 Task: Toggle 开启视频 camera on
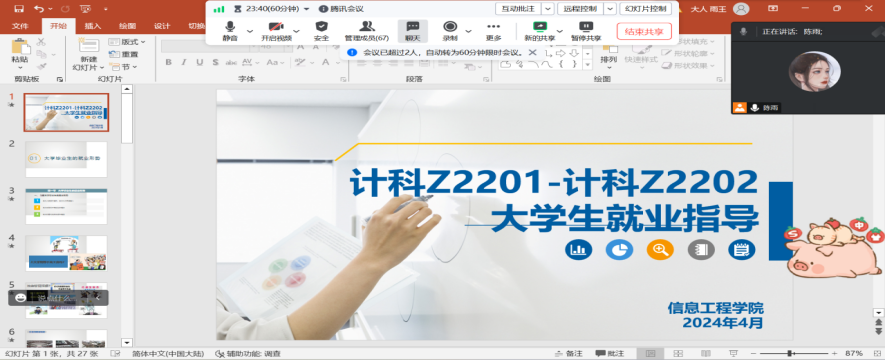click(x=276, y=31)
